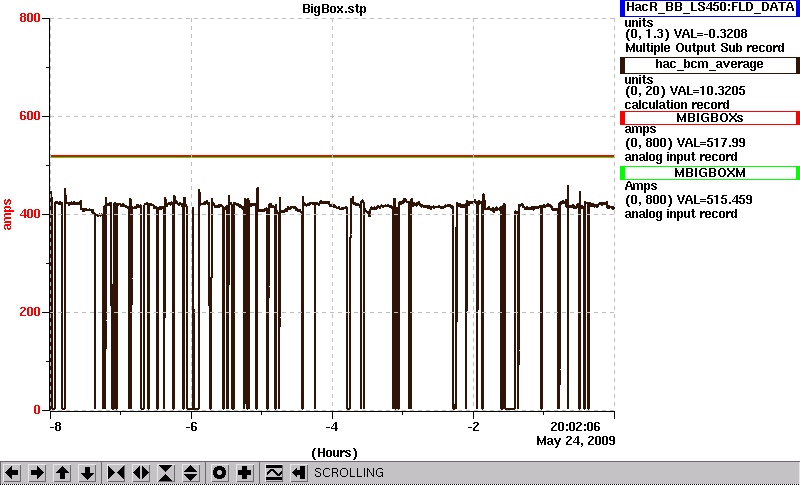Click the VAL=-0.3208 readout
Image resolution: width=800 pixels, height=485 pixels.
point(711,34)
